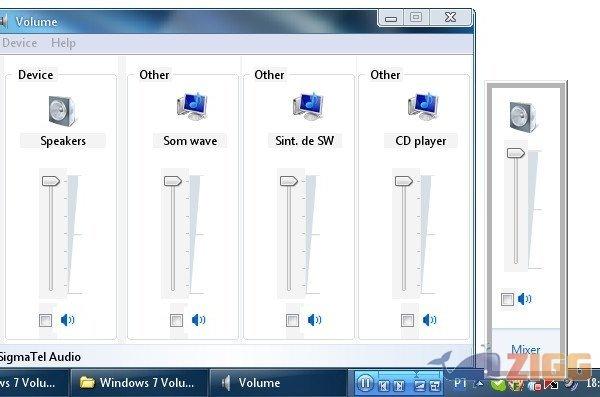
Task: Show hidden tray icons arrow
Action: click(x=479, y=383)
